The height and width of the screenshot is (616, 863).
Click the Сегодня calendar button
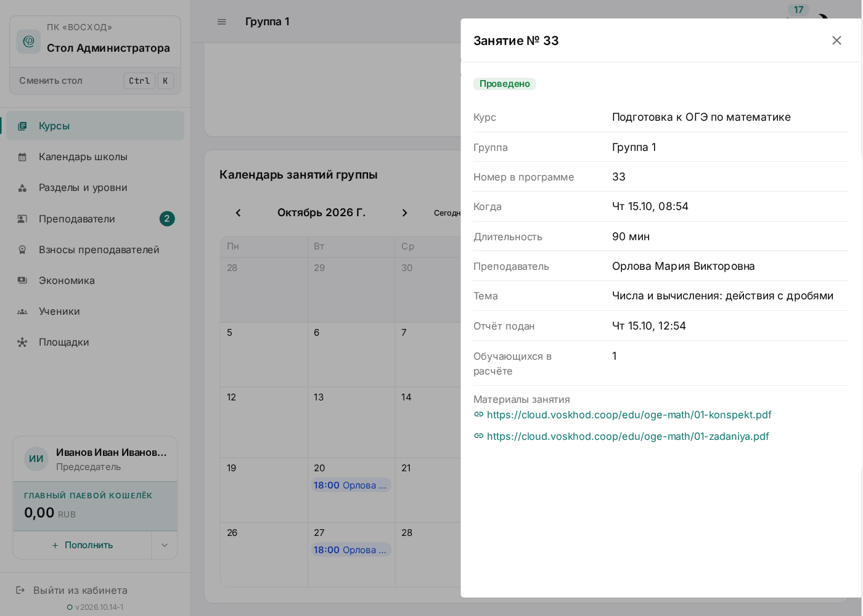click(448, 213)
